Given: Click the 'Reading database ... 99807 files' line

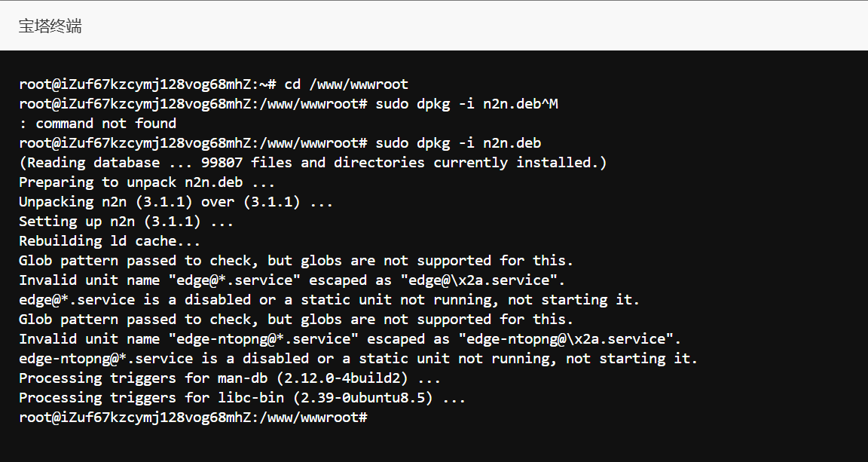Looking at the screenshot, I should coord(313,163).
